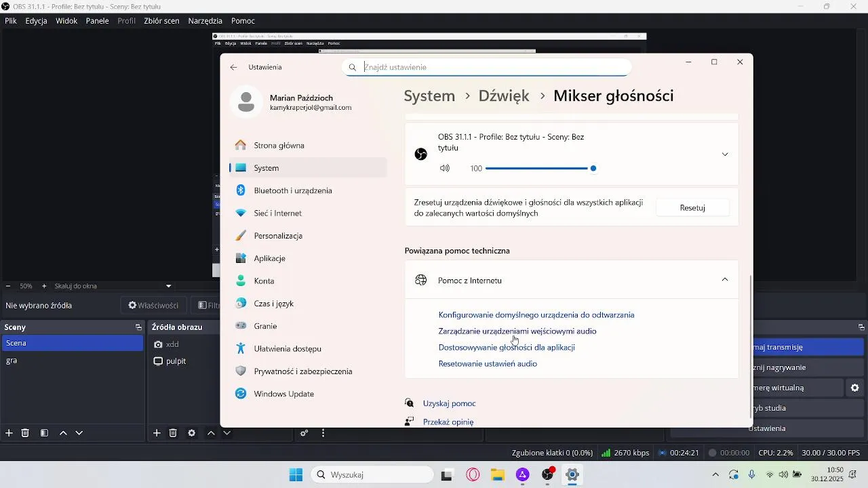Viewport: 868px width, 488px height.
Task: Click Właściwości button in OBS
Action: 153,306
